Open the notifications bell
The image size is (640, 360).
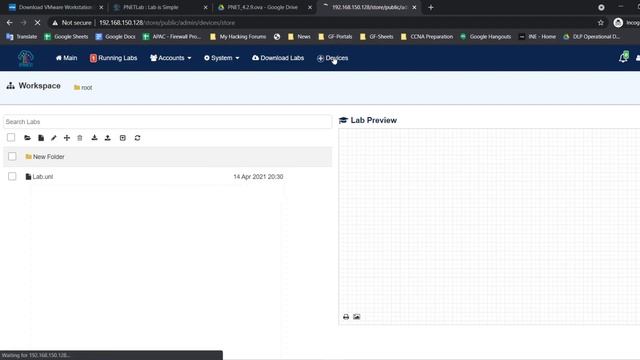[623, 58]
